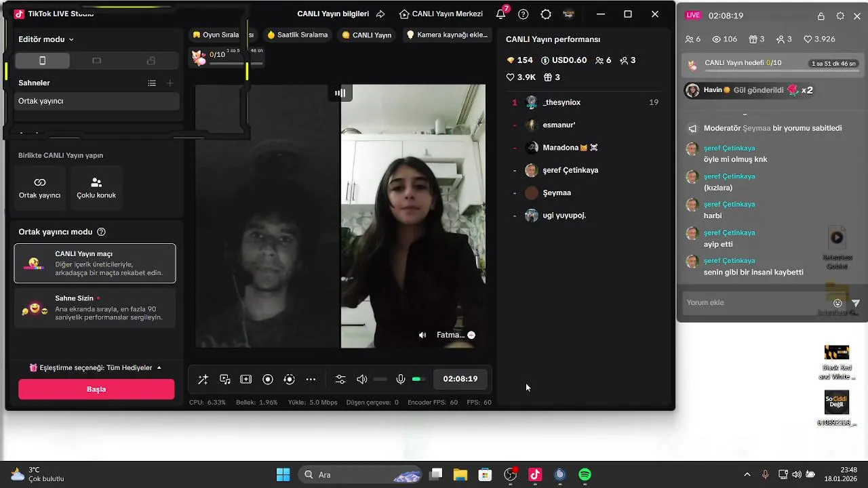Focus the Yorum ekle comment field
Screen dimensions: 868x488
coord(756,302)
